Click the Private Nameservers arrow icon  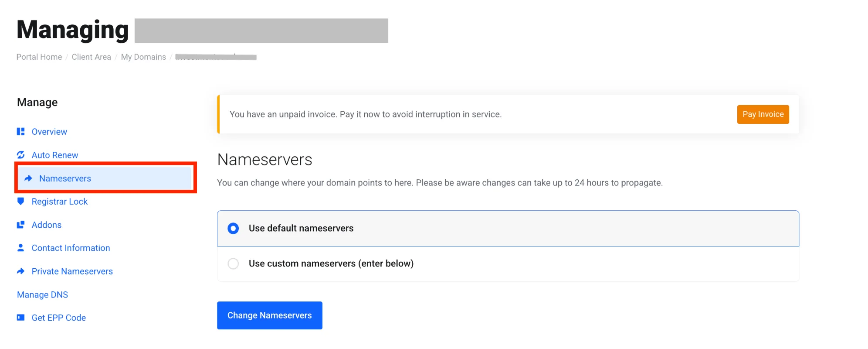20,271
